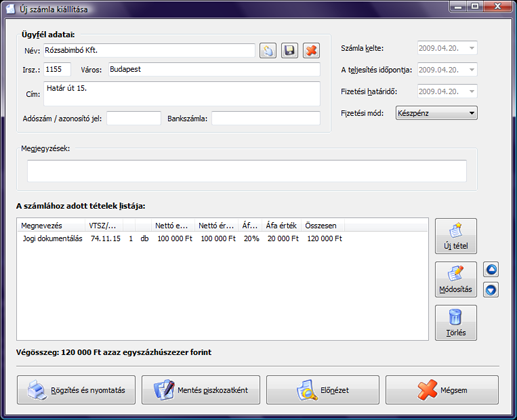Add a new item with Új tétel
The image size is (517, 420).
pyautogui.click(x=456, y=236)
